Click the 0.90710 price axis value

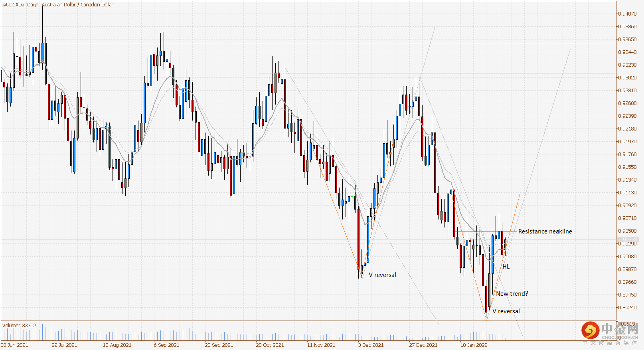[627, 218]
